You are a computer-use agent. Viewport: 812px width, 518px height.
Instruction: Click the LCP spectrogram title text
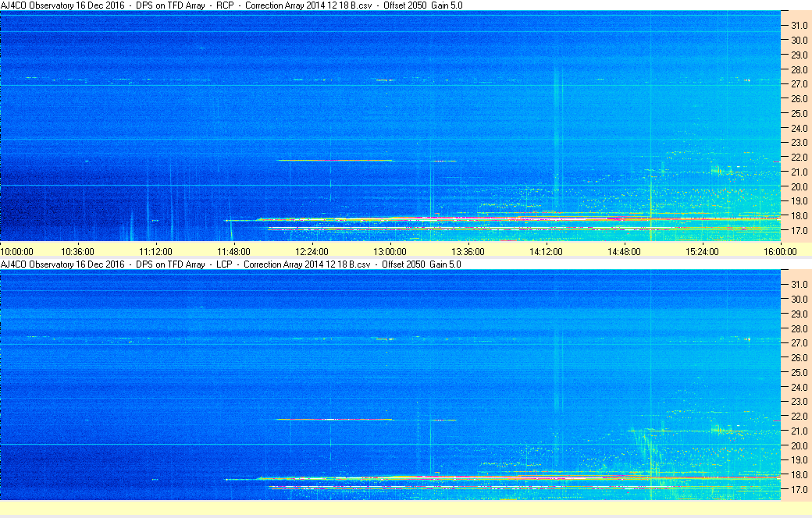coord(231,264)
